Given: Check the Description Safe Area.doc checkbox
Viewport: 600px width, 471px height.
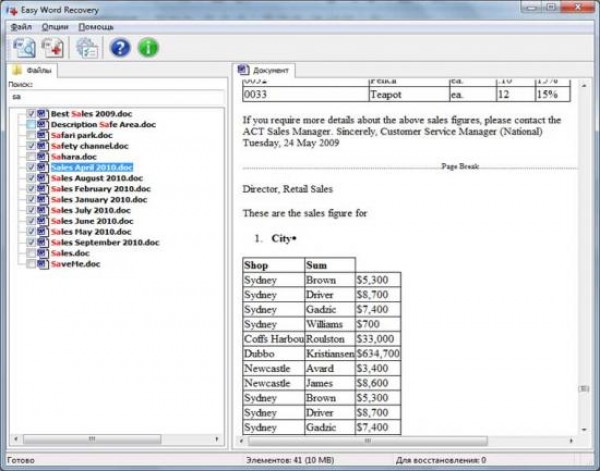Looking at the screenshot, I should (x=31, y=125).
